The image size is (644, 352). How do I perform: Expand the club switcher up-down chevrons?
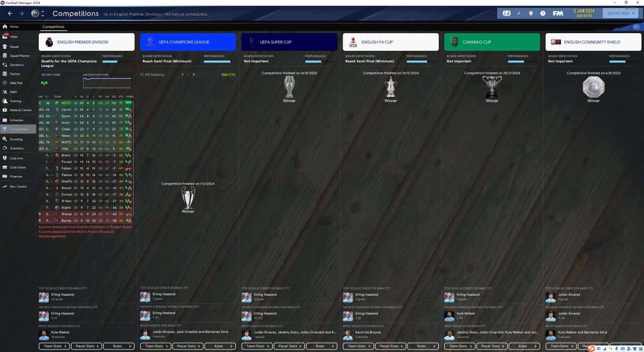coord(43,13)
